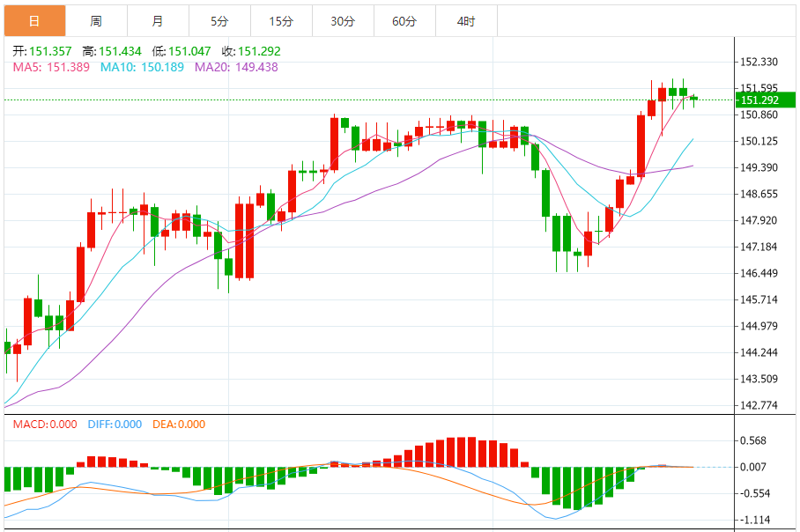Click the 147.920 price axis label
This screenshot has width=800, height=532.
pyautogui.click(x=759, y=220)
